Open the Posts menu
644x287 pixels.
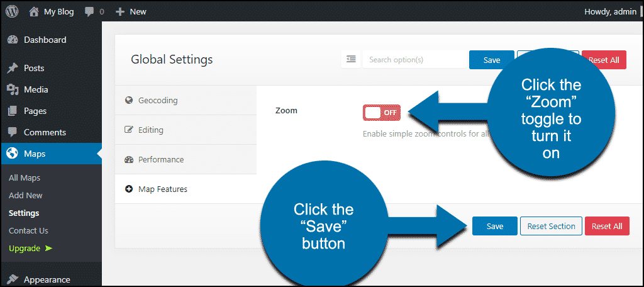34,68
